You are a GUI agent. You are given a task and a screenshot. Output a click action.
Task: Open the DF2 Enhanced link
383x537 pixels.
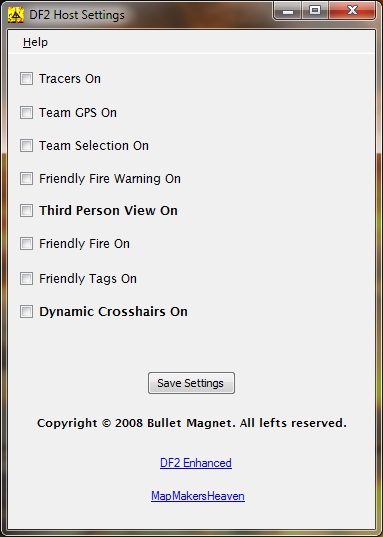pyautogui.click(x=196, y=463)
